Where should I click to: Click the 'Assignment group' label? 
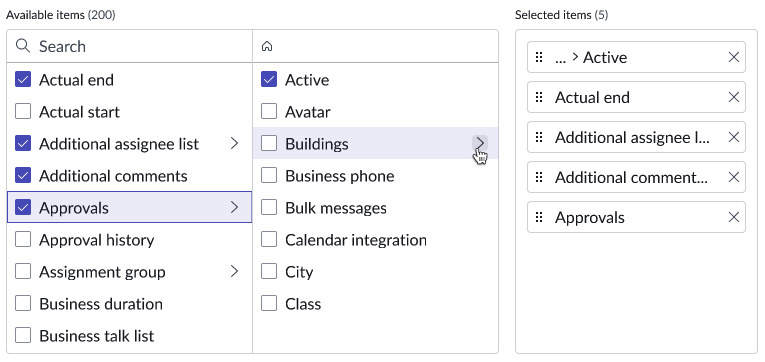(102, 272)
